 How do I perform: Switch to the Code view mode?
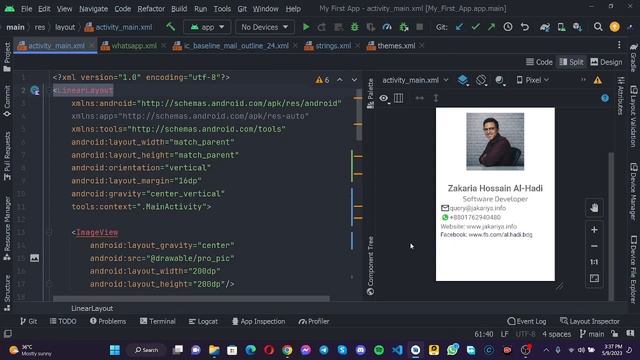pyautogui.click(x=539, y=62)
